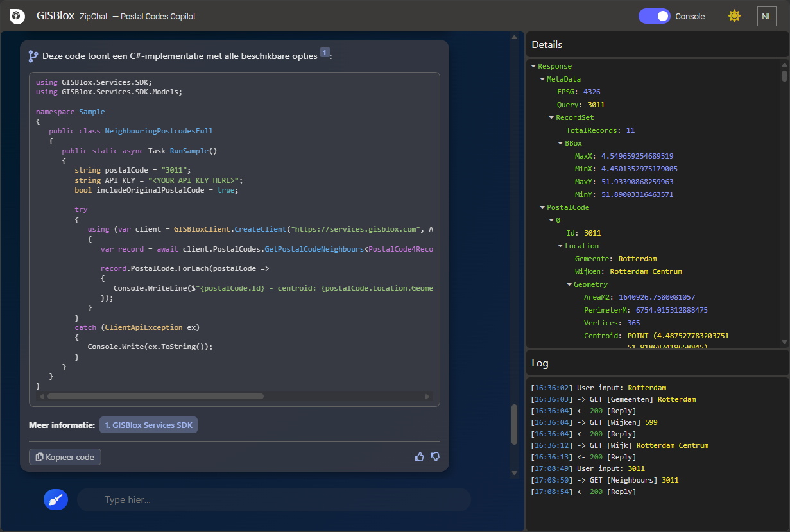Select the EPSG value 4326
This screenshot has height=532, width=790.
tap(592, 92)
